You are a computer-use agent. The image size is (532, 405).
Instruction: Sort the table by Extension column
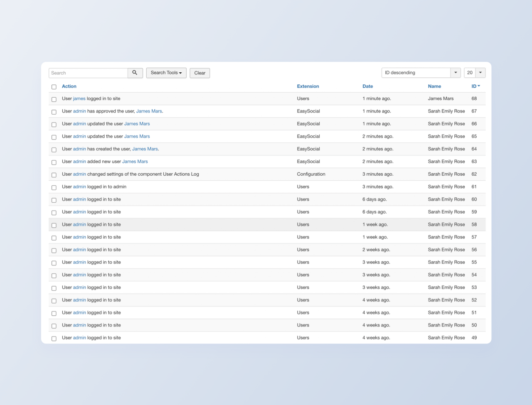tap(308, 86)
